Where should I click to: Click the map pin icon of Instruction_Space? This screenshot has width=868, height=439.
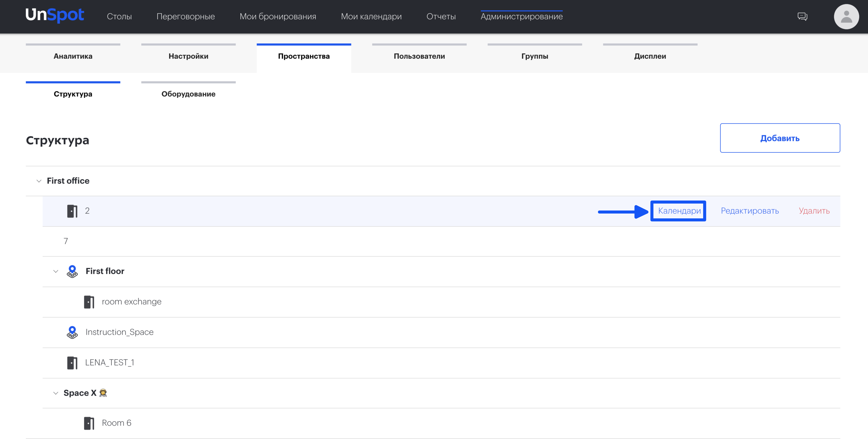coord(72,332)
